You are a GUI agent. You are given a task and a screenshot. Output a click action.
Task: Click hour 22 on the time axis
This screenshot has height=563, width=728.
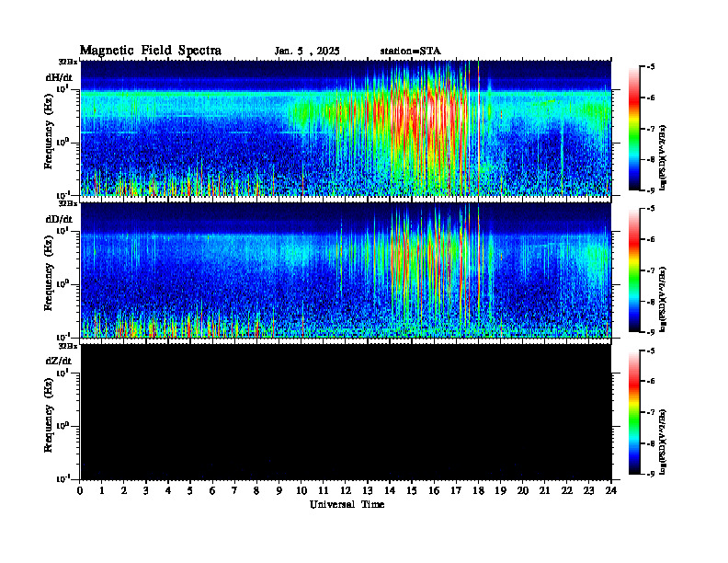coord(566,491)
